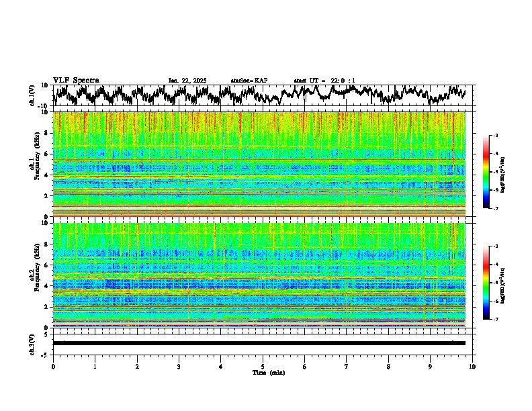Click time axis tick label "9"
532x411 pixels.
pyautogui.click(x=430, y=367)
